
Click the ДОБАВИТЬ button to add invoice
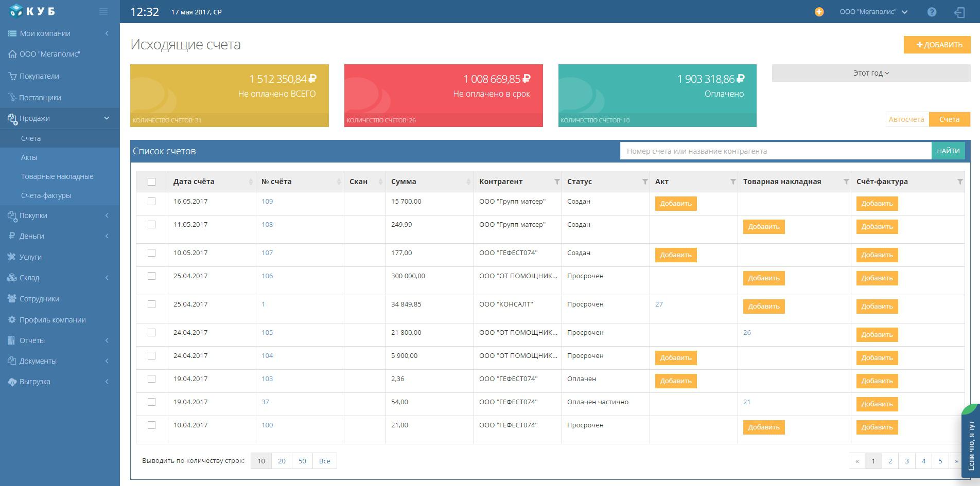(x=937, y=45)
